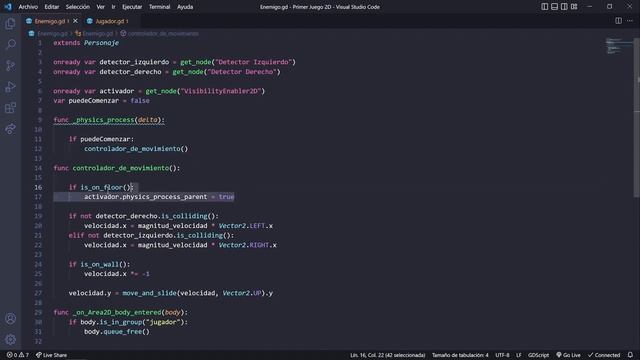Click the word Personaje on line 1

click(101, 43)
